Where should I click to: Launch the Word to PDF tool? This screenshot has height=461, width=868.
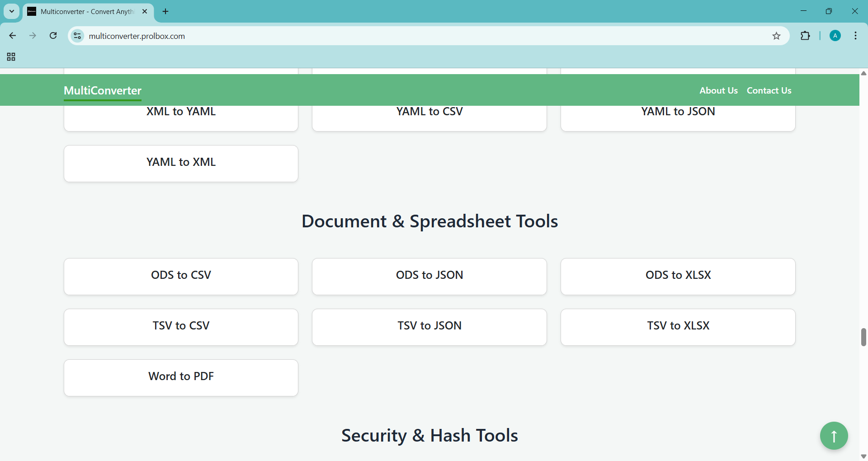click(x=181, y=377)
